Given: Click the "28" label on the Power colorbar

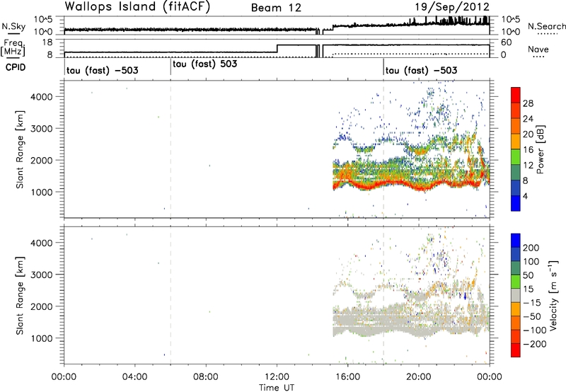Looking at the screenshot, I should click(x=528, y=103).
